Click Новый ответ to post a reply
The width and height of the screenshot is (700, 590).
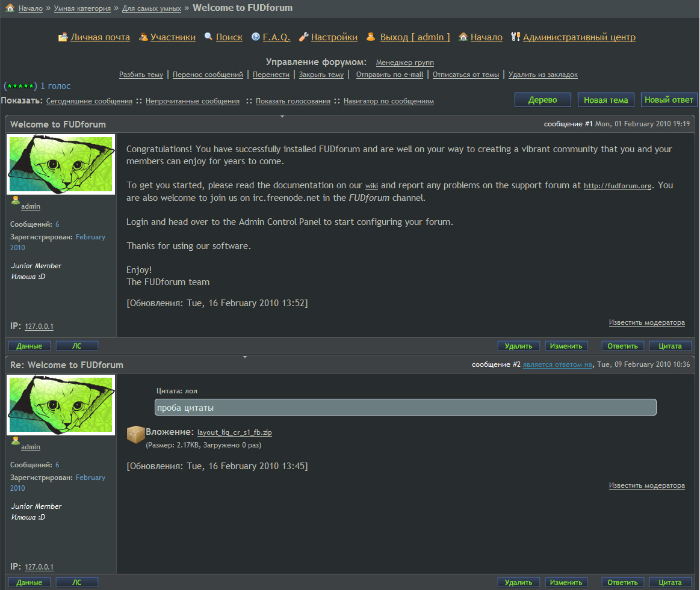[x=669, y=100]
